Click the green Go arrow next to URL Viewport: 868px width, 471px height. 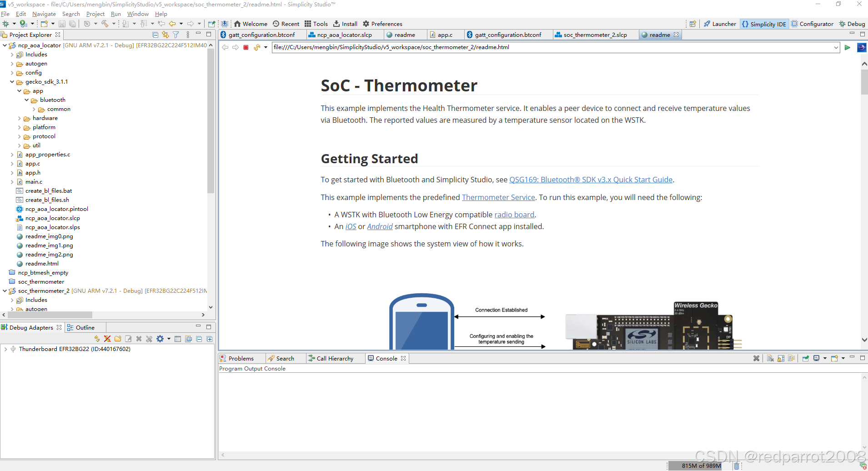[x=848, y=47]
